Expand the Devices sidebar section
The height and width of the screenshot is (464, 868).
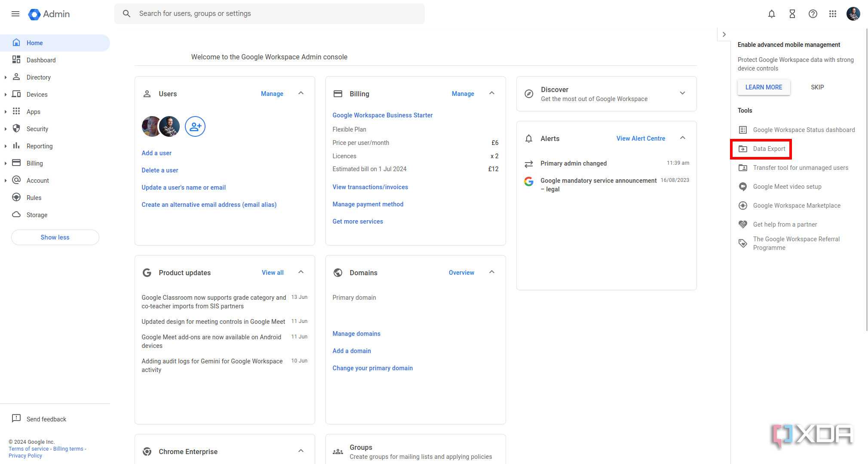[5, 95]
